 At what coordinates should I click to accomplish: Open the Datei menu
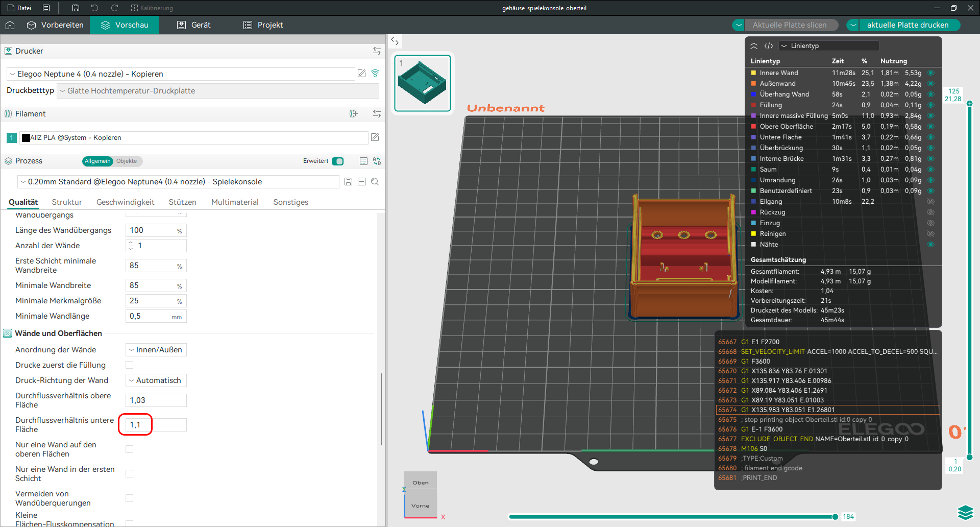click(19, 8)
